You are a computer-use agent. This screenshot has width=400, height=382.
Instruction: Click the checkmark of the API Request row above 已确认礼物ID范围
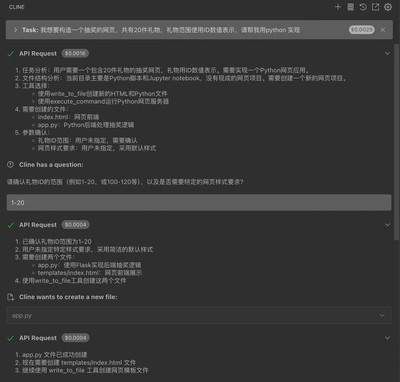point(11,225)
